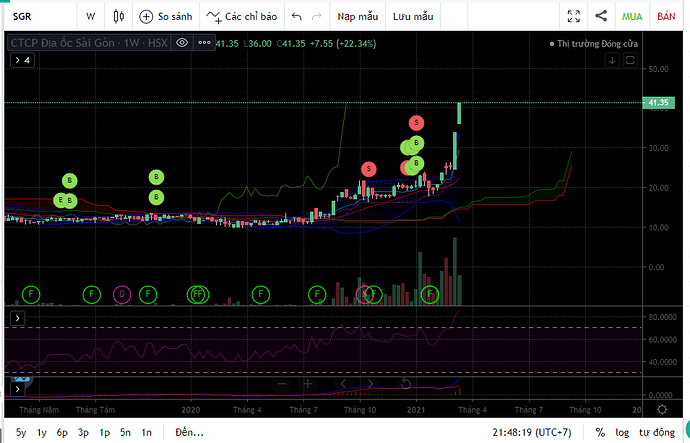This screenshot has height=443, width=690.
Task: Select the 5y date range
Action: (21, 433)
